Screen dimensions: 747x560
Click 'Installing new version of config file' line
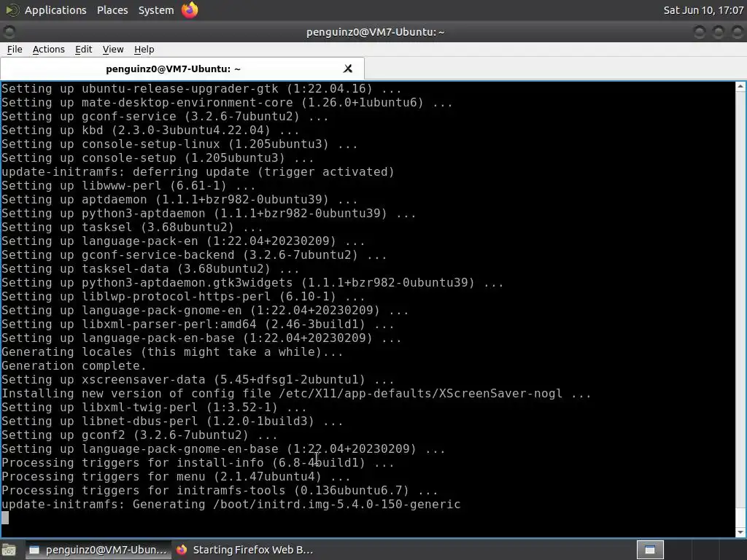click(x=296, y=394)
